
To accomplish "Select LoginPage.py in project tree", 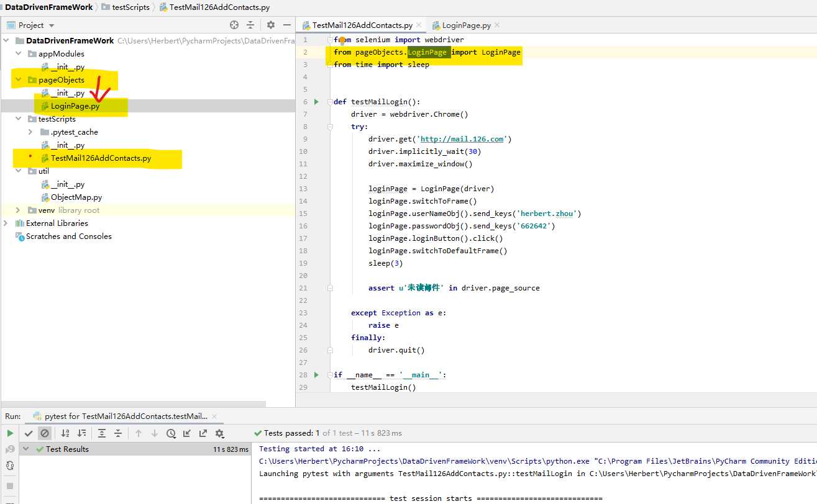I will tap(75, 106).
